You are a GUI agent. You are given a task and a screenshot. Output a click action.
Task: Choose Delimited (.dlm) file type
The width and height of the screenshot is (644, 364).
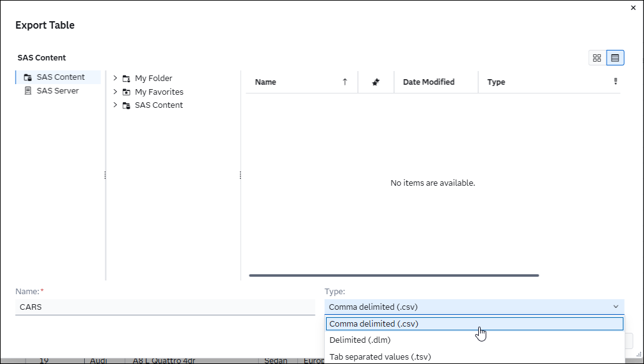(x=360, y=340)
